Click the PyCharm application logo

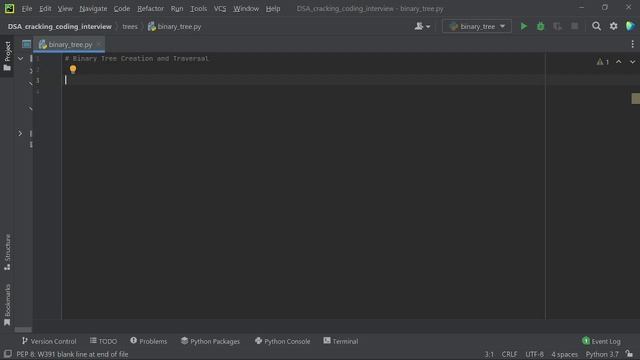(9, 9)
